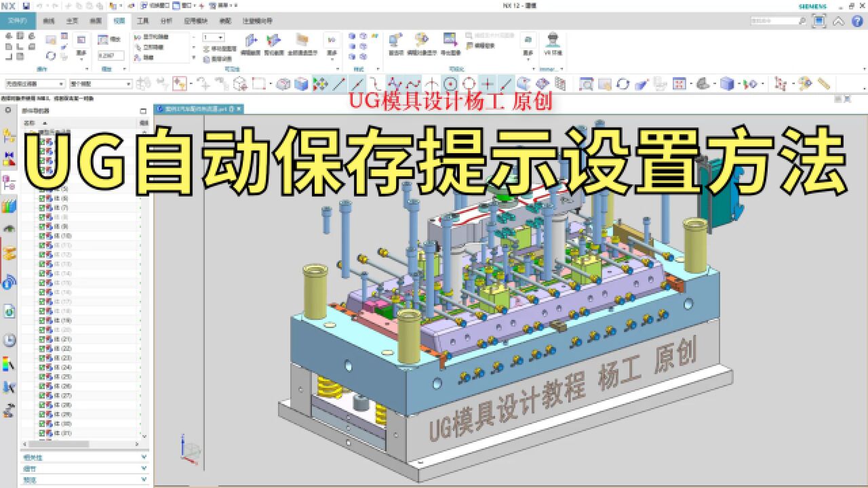Switch to the 分析 ribbon tab
This screenshot has height=488, width=868.
[165, 21]
